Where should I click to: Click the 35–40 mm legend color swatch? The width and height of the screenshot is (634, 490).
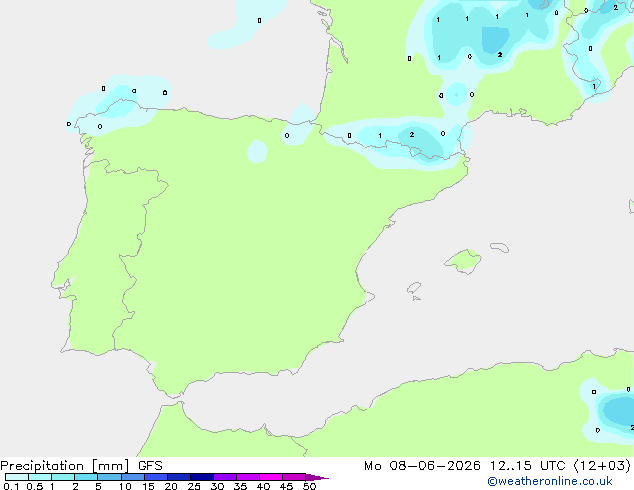click(x=248, y=477)
